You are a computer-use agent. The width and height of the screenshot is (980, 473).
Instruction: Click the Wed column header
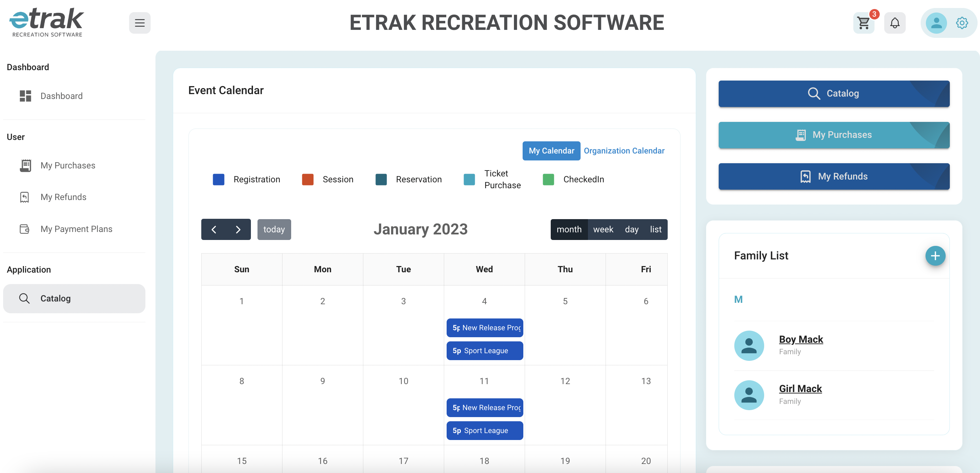pos(484,269)
